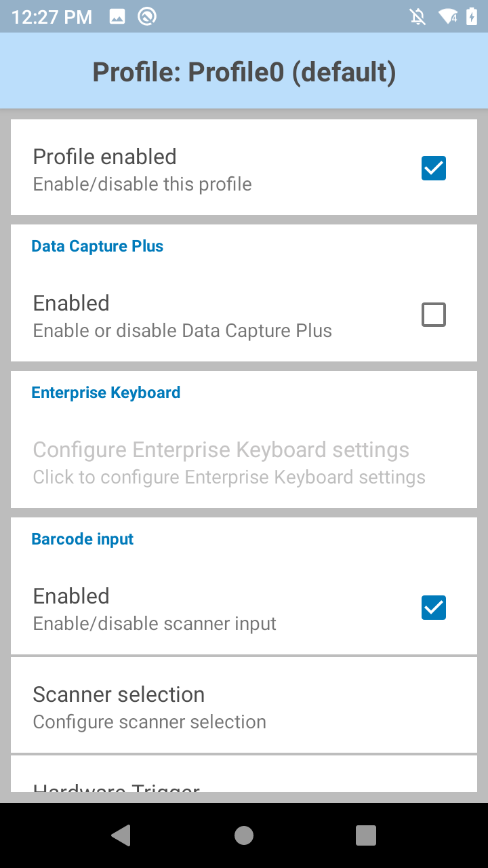Tap the Enterprise Keyboard section header
The height and width of the screenshot is (868, 488).
106,393
